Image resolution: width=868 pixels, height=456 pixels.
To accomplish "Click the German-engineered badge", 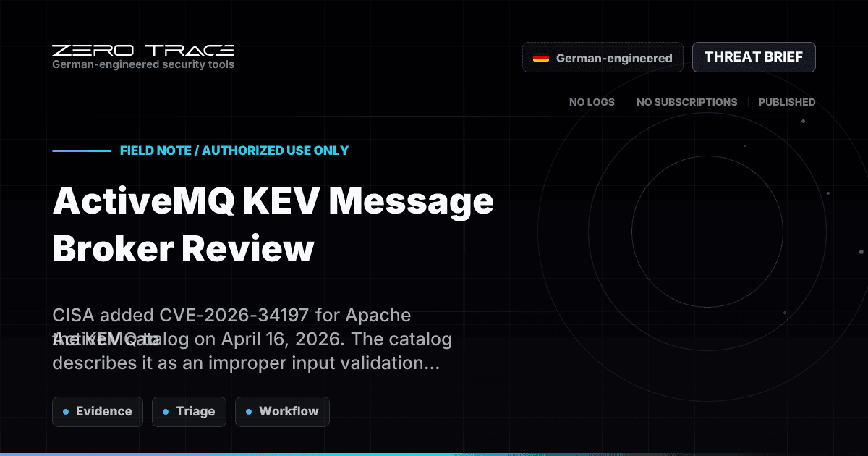I will tap(603, 57).
